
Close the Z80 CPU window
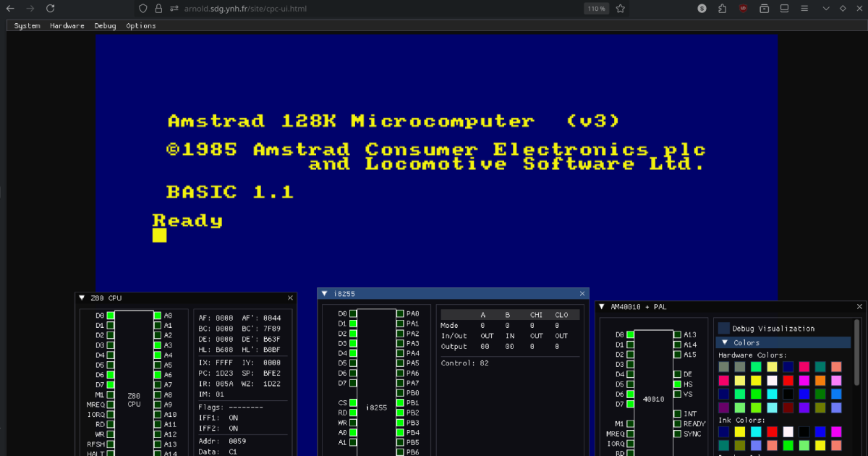tap(290, 298)
